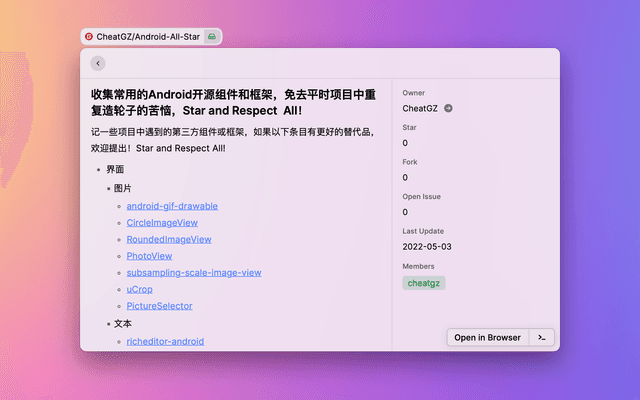Click the CheatGZ/Android-All-Star title text

coord(148,36)
